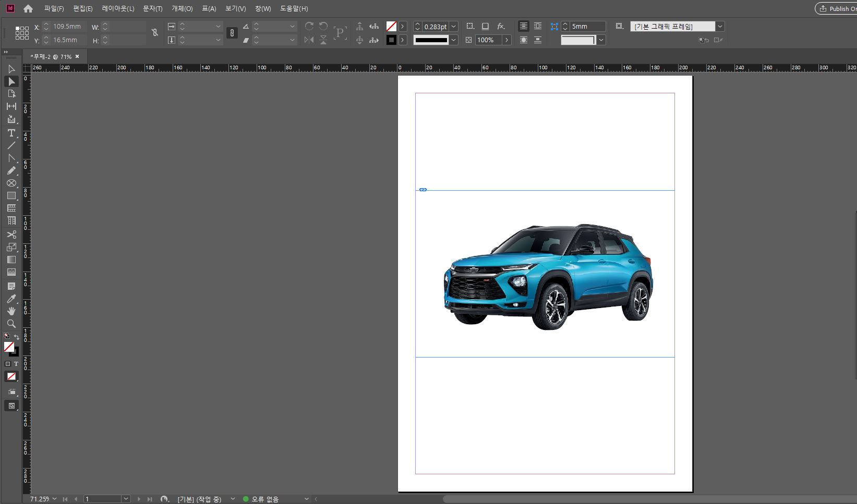
Task: Open the 레이아웃(L) menu
Action: click(118, 8)
